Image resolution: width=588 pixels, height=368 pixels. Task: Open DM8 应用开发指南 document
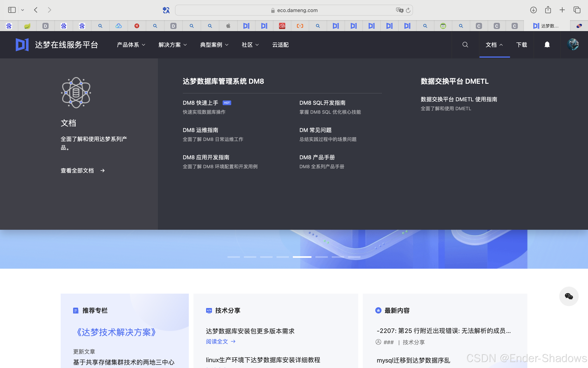click(x=206, y=157)
